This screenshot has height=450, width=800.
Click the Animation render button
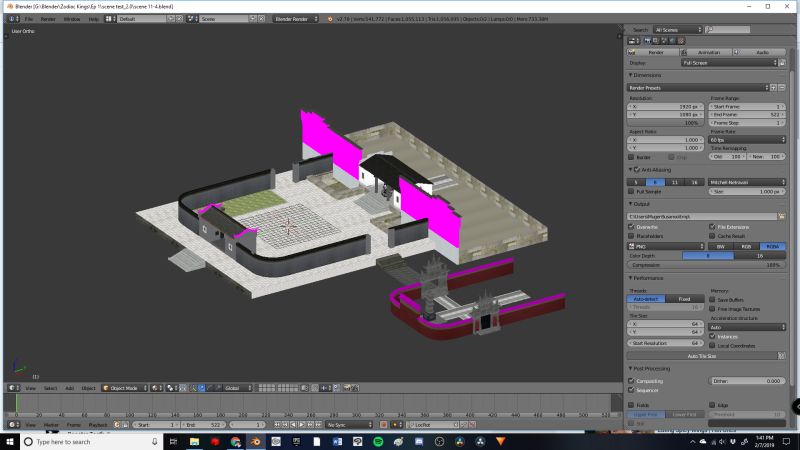pos(706,52)
